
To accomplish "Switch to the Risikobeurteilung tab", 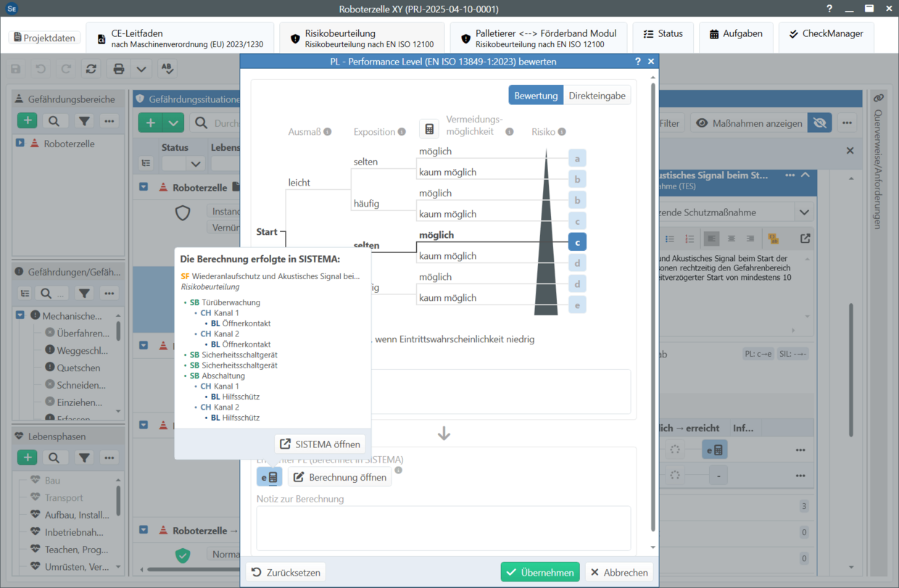I will pos(361,38).
